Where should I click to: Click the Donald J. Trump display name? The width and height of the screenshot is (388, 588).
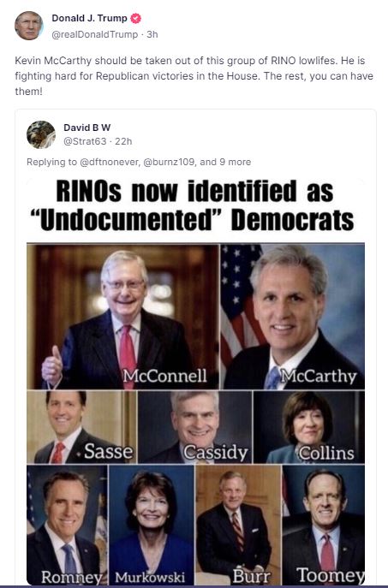[x=89, y=18]
